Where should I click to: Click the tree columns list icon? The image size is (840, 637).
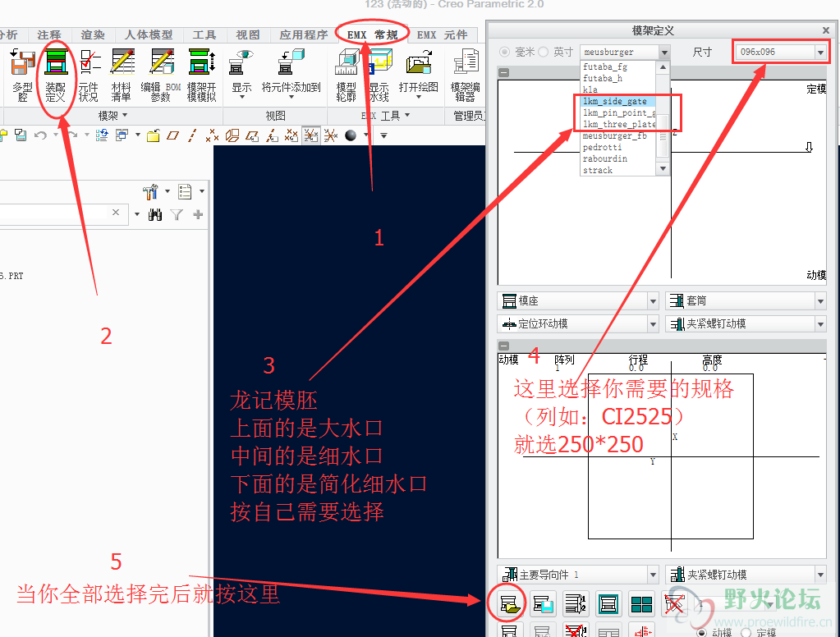[185, 191]
